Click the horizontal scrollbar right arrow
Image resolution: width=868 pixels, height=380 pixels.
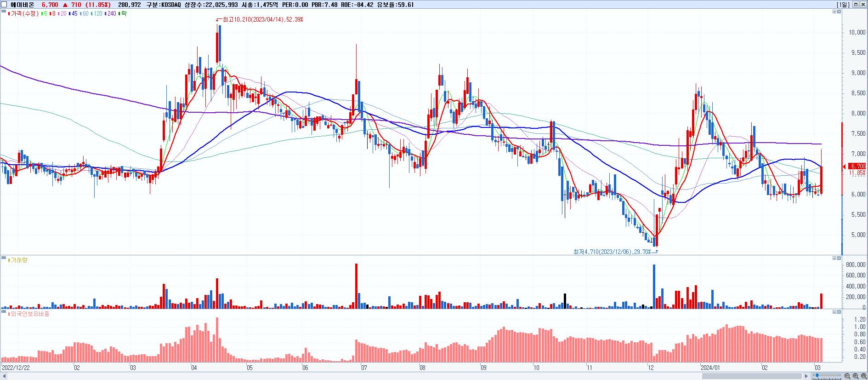(x=806, y=376)
